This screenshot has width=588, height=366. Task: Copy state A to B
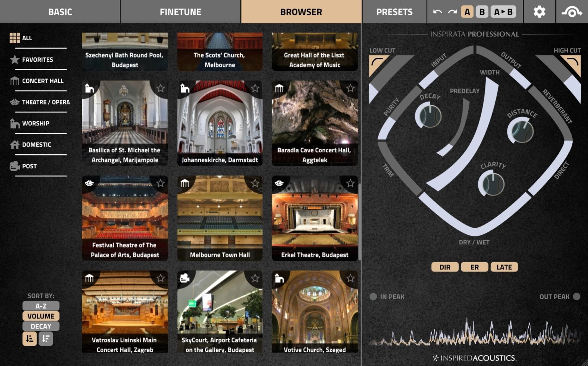coord(503,12)
